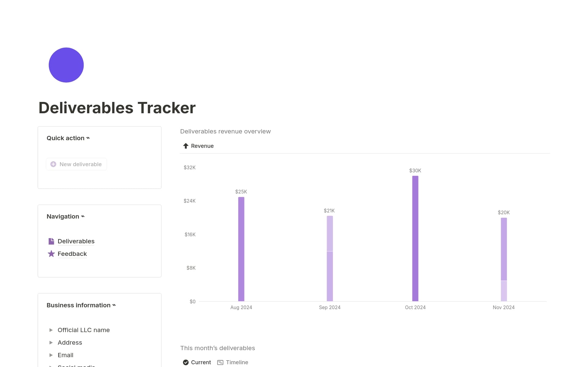Click the lightning icon beside Business information
Screen dimensions: 588x367
click(x=114, y=305)
